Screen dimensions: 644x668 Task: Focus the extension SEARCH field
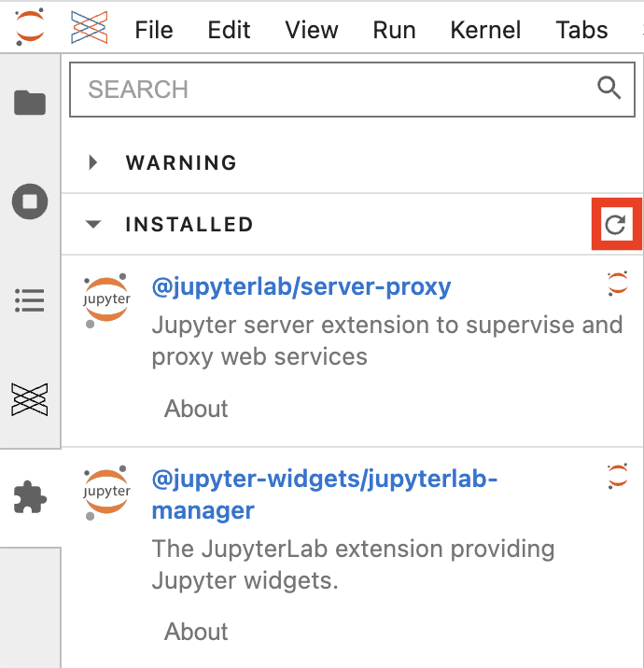352,90
